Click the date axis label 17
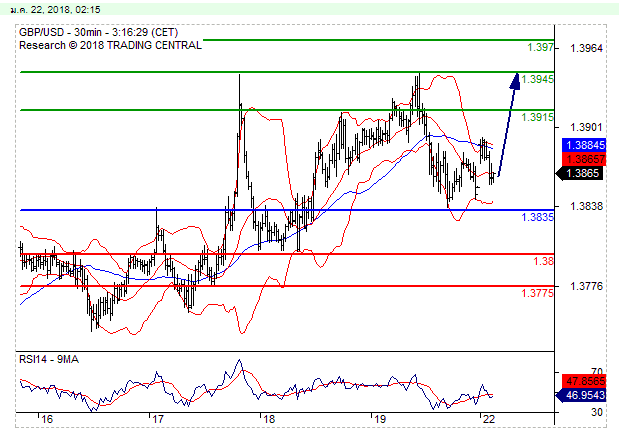 (x=158, y=419)
